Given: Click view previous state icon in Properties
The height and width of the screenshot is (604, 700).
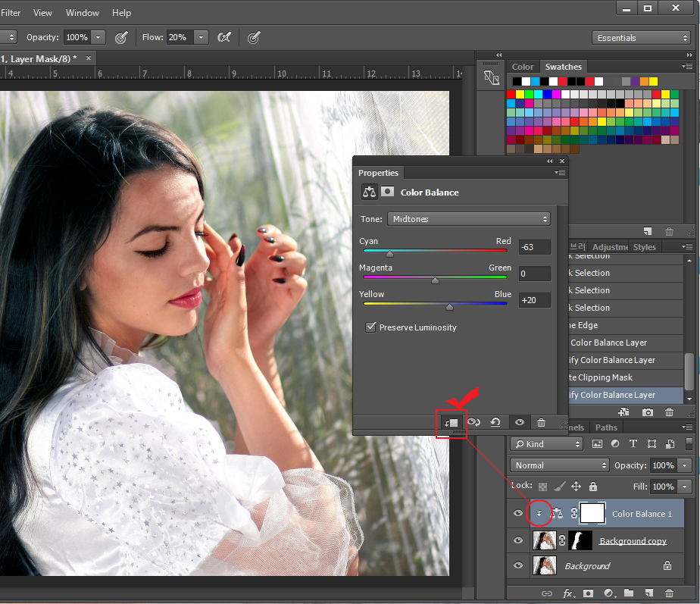Looking at the screenshot, I should point(473,422).
